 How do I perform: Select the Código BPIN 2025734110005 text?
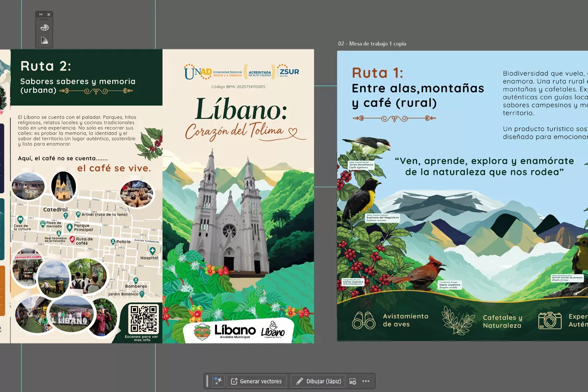pos(238,87)
